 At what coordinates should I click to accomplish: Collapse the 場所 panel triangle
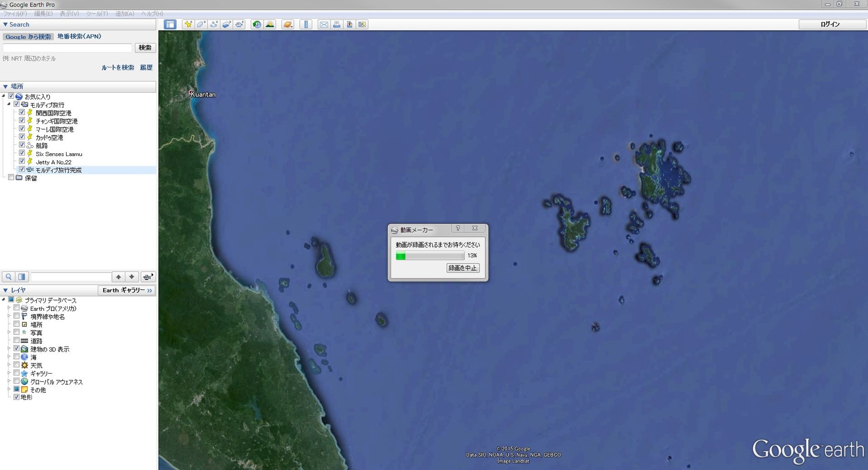(x=6, y=86)
